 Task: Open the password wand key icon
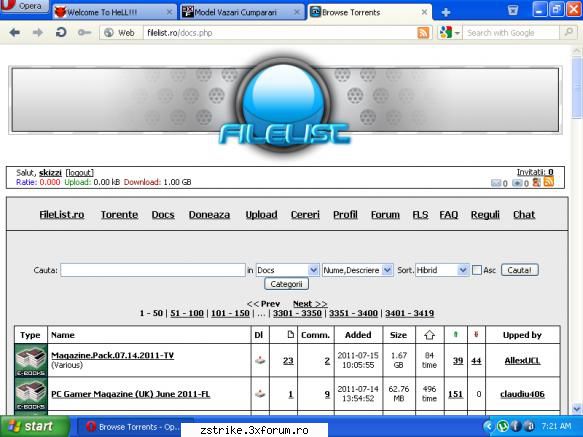click(x=84, y=33)
